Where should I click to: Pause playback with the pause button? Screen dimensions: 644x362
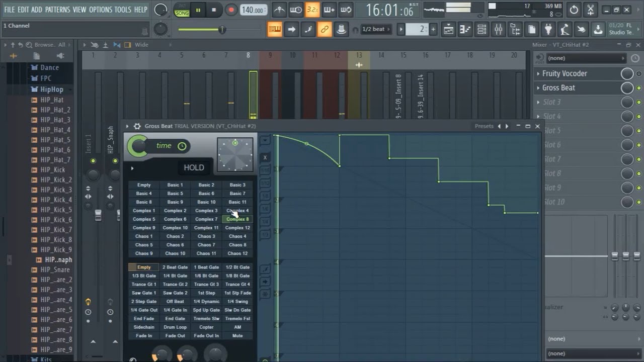(x=198, y=10)
